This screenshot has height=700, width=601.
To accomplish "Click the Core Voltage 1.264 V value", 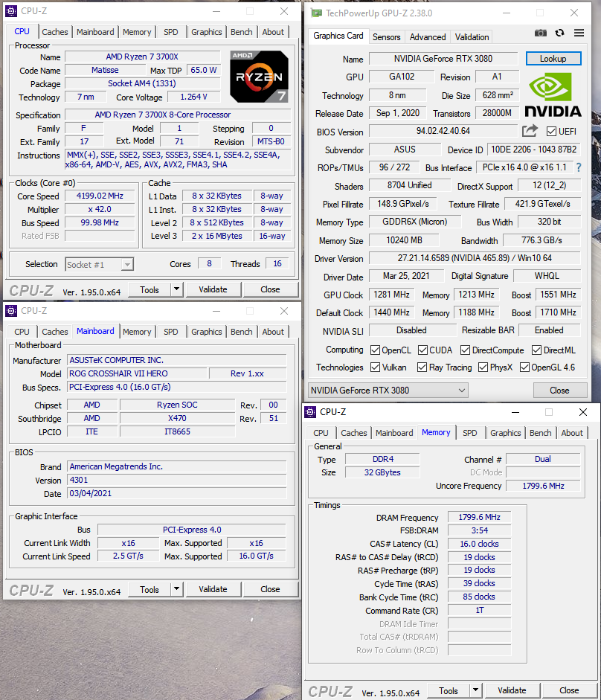I will (x=194, y=97).
